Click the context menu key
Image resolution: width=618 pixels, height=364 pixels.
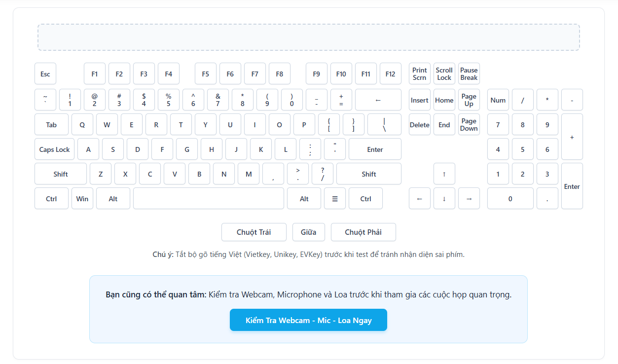[x=335, y=198]
